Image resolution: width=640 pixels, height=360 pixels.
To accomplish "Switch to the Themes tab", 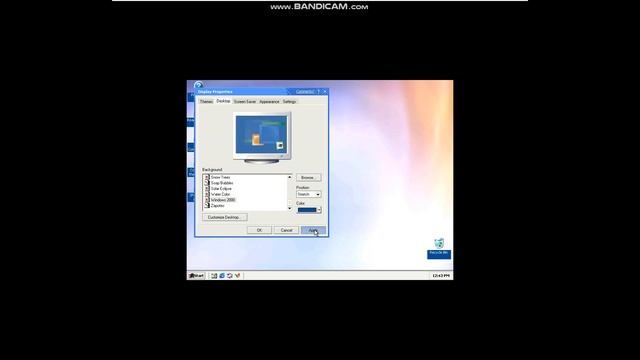I will (x=206, y=102).
